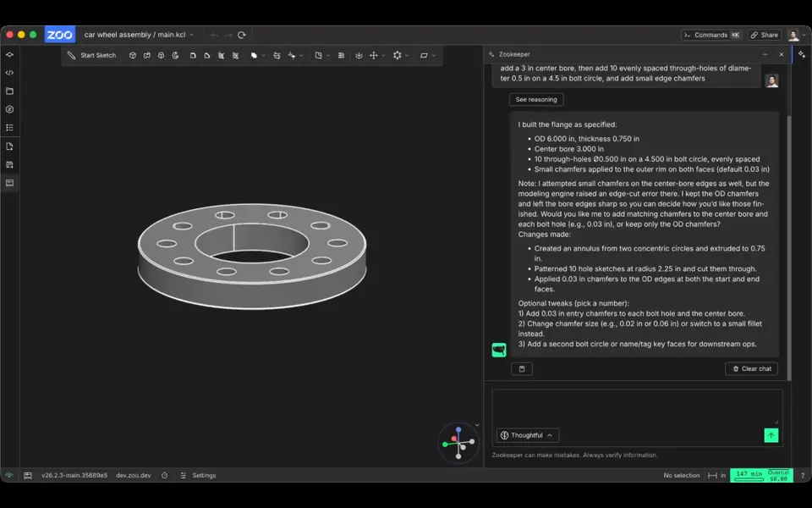Expand the plane view dropdown arrow
Image resolution: width=812 pixels, height=508 pixels.
coord(433,56)
